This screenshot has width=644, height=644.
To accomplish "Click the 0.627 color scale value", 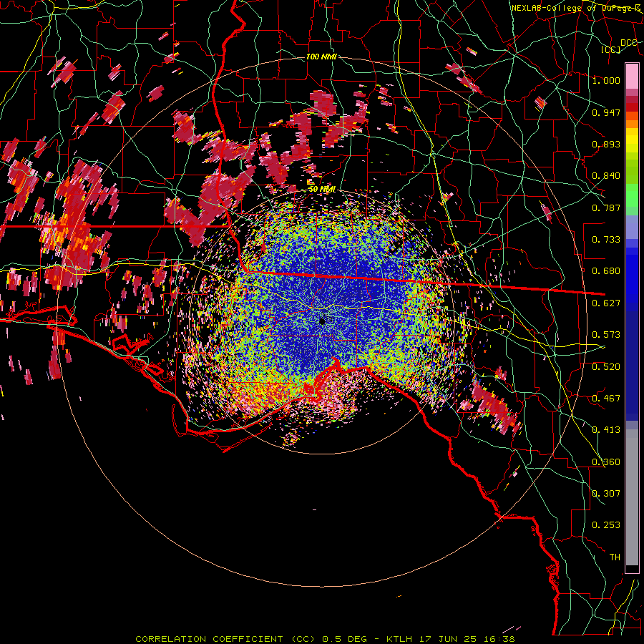I will pos(606,303).
